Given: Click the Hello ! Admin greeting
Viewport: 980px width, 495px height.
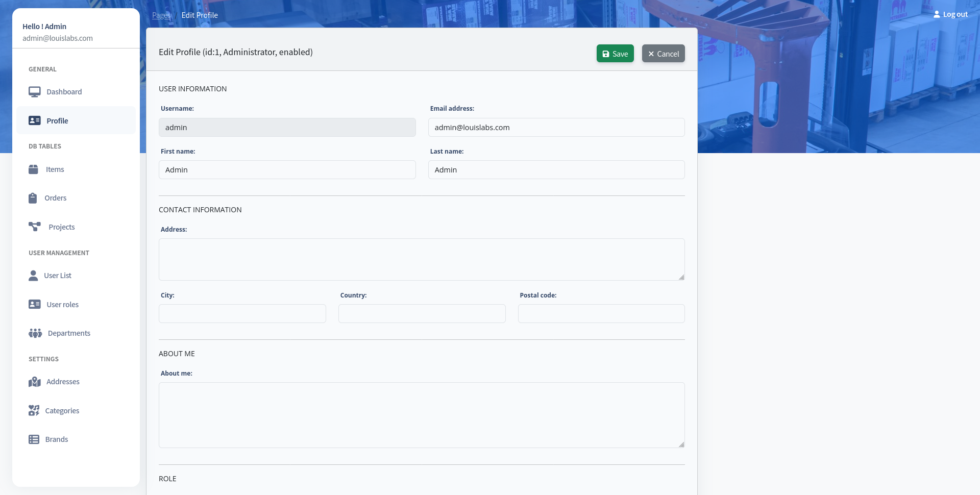Looking at the screenshot, I should click(x=44, y=27).
